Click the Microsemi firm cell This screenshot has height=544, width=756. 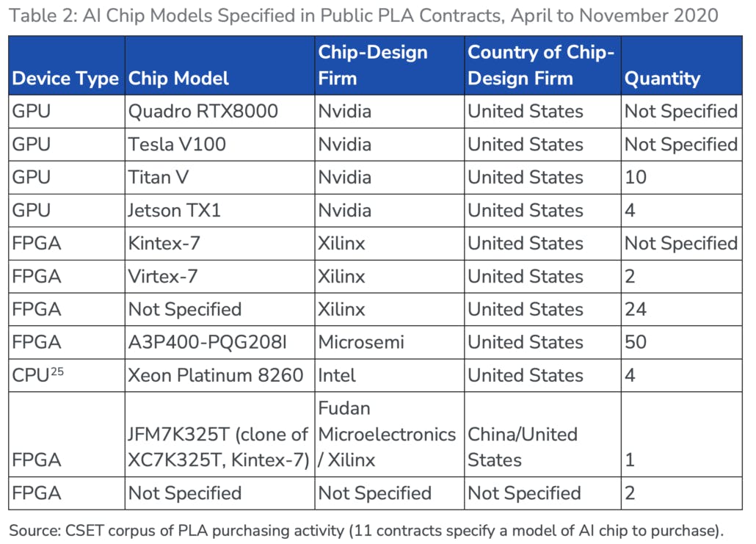point(361,343)
